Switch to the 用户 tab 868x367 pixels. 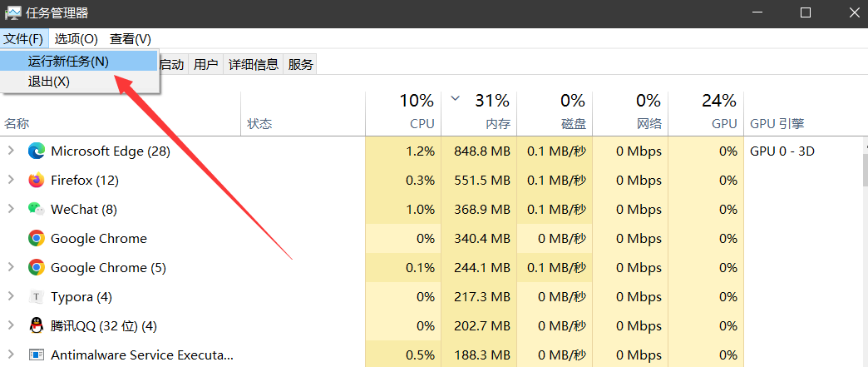click(206, 64)
